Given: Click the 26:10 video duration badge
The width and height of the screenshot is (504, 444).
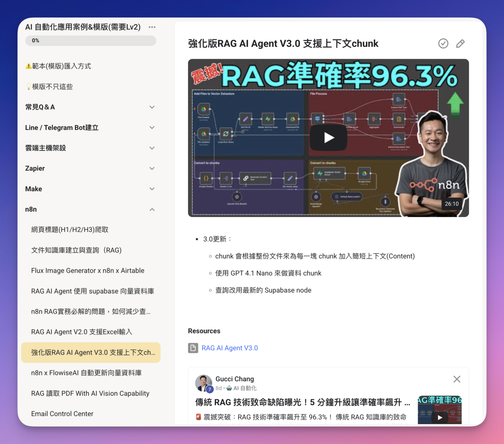Looking at the screenshot, I should (451, 204).
